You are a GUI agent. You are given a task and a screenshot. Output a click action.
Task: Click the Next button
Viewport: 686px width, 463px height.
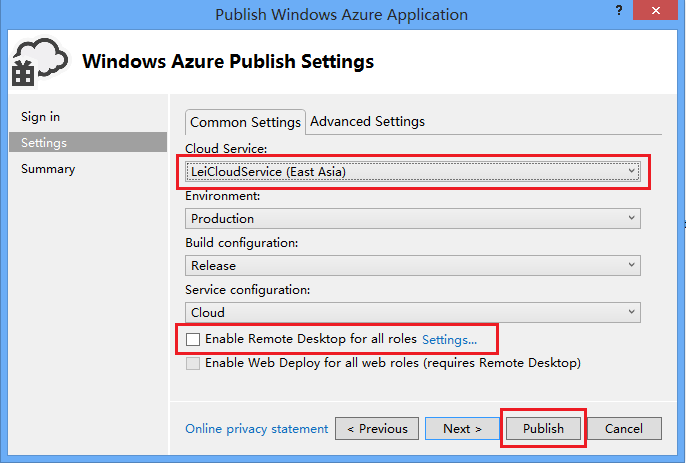[462, 428]
